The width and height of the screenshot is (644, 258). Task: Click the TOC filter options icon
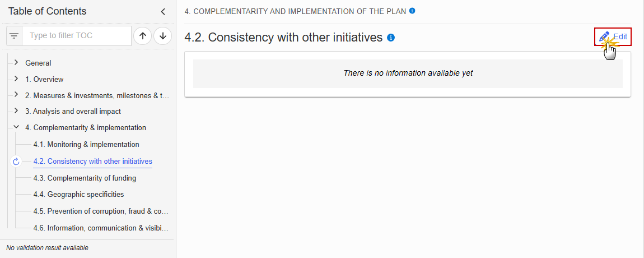coord(15,36)
